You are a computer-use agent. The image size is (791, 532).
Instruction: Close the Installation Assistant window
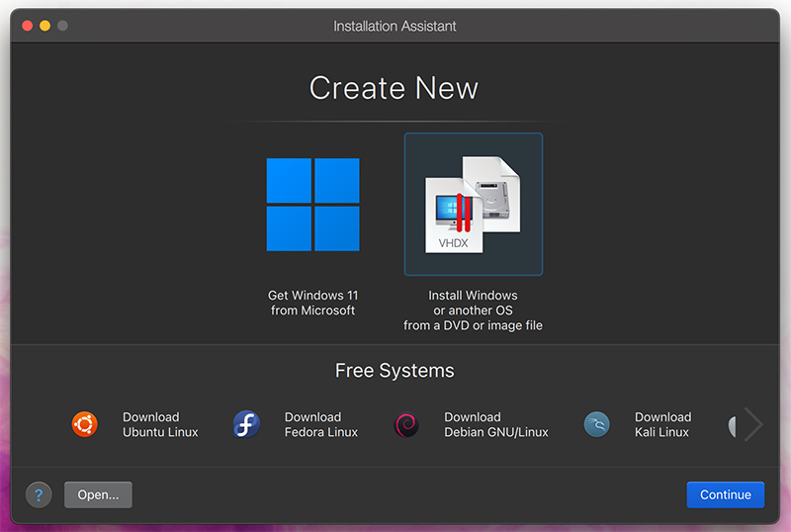tap(28, 26)
